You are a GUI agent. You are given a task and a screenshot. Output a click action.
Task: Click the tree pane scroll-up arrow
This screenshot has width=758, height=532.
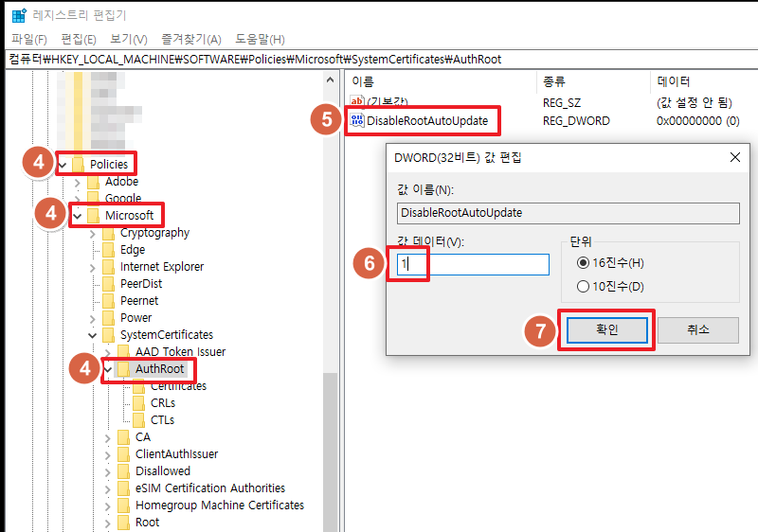pyautogui.click(x=330, y=80)
